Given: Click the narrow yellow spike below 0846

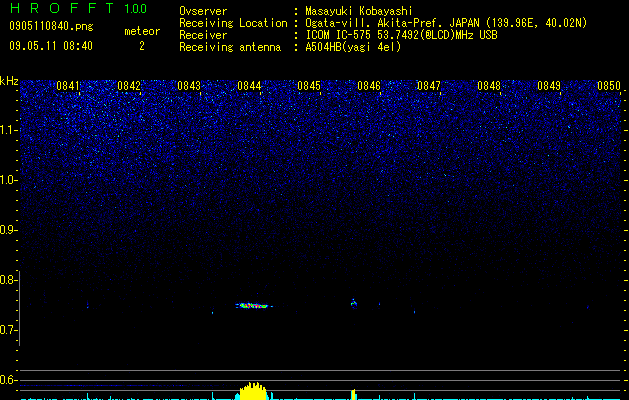Looking at the screenshot, I should pyautogui.click(x=353, y=394).
